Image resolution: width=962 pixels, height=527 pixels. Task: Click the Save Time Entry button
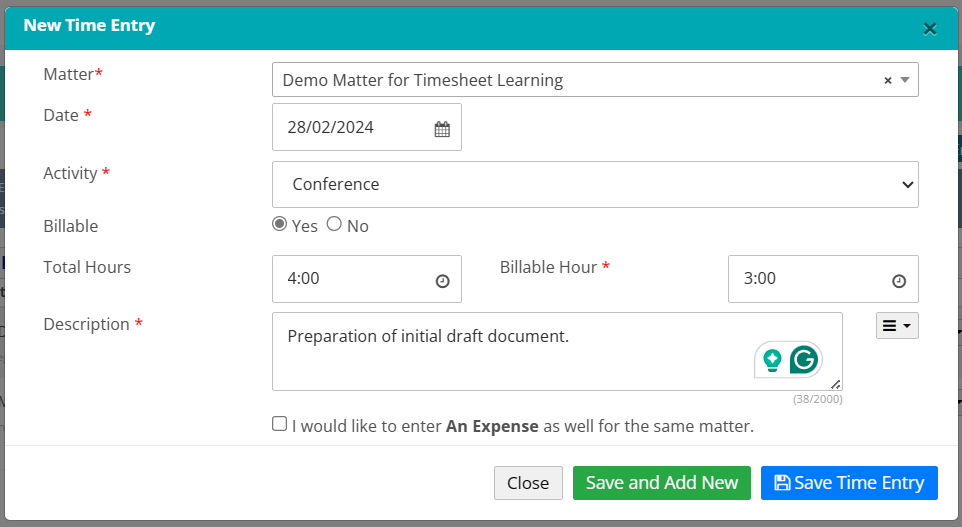click(x=849, y=483)
